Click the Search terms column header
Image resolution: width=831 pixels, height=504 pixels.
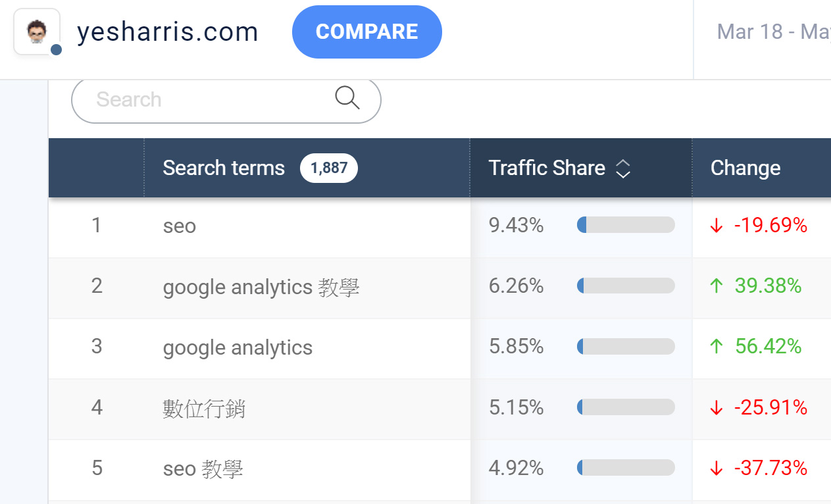(224, 168)
